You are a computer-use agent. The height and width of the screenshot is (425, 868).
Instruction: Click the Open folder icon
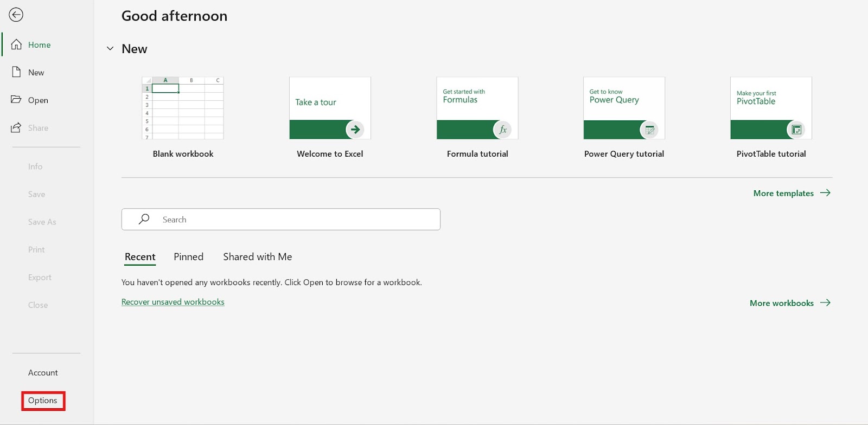(x=16, y=100)
